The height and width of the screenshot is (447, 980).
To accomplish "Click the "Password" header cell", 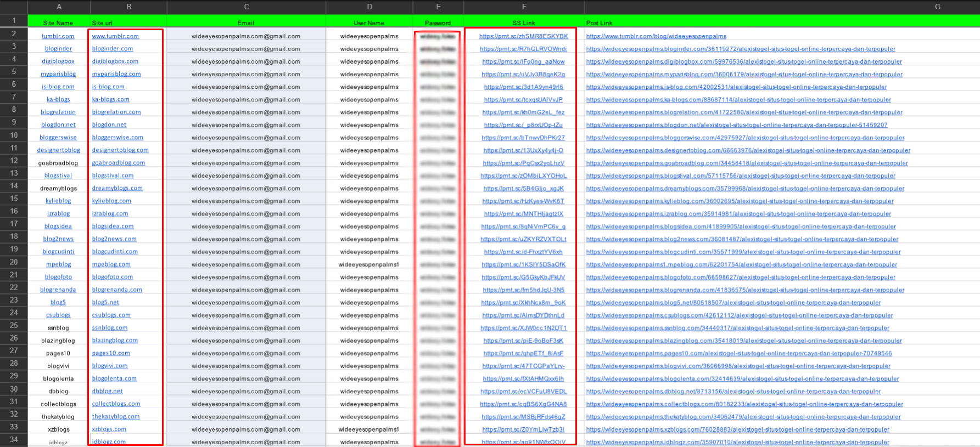I will coord(438,22).
